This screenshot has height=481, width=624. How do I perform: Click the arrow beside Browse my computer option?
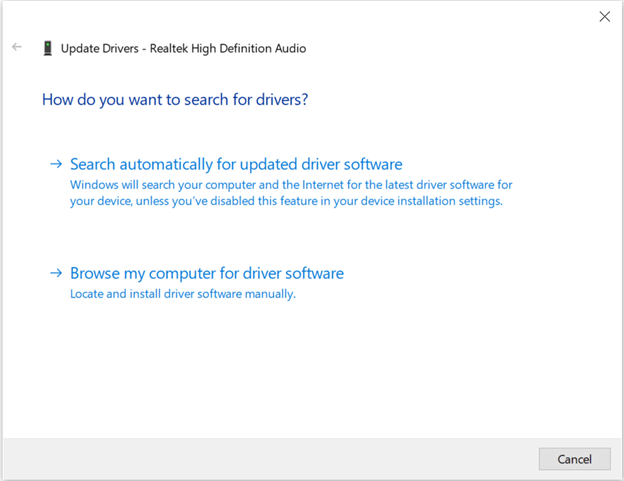56,273
